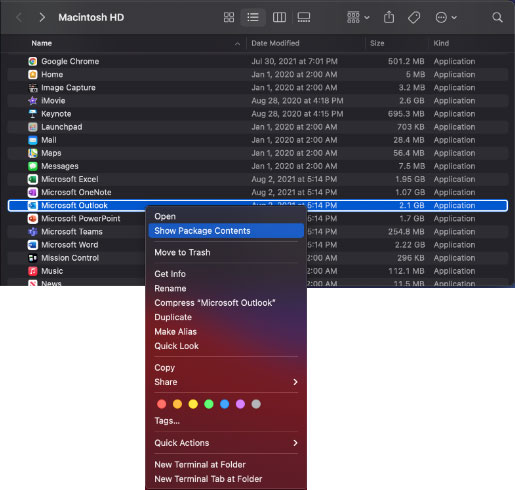Viewport: 515px width, 490px height.
Task: Click the search magnifier icon
Action: [497, 17]
